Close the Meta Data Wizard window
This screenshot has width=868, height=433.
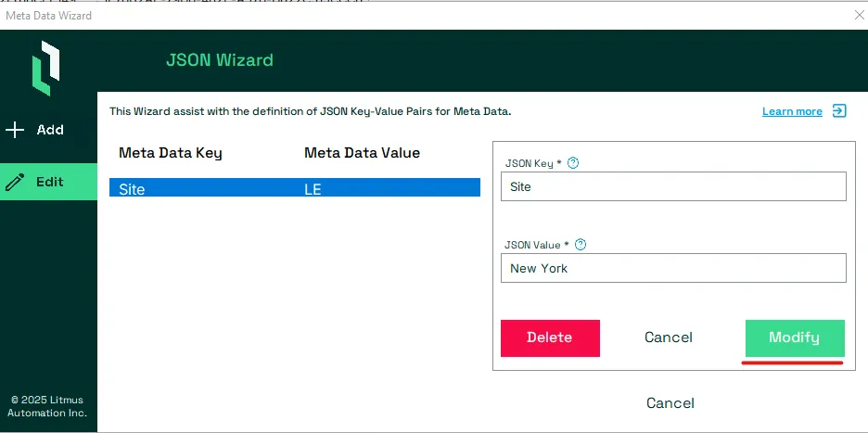(859, 15)
